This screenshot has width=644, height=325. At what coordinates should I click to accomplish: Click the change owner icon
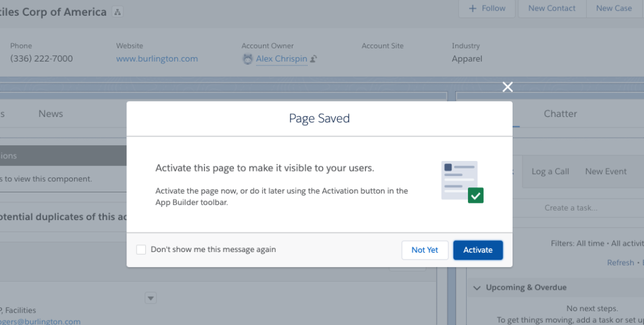tap(313, 59)
